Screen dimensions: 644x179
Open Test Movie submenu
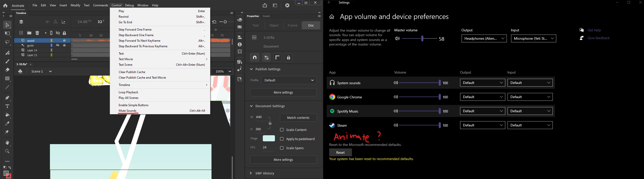[160, 59]
